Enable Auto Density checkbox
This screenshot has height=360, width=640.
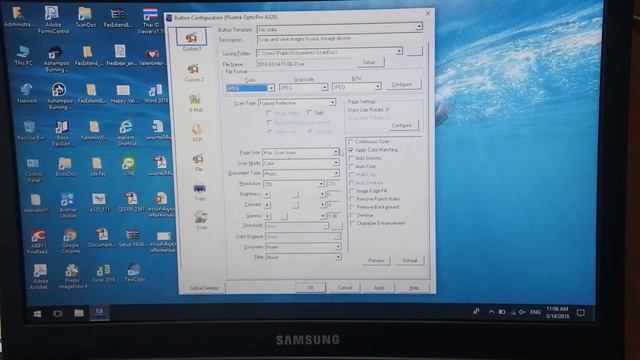351,158
